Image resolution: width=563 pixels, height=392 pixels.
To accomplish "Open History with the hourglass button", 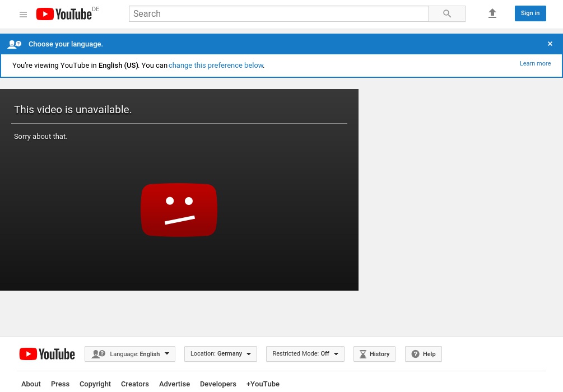I will pos(374,354).
